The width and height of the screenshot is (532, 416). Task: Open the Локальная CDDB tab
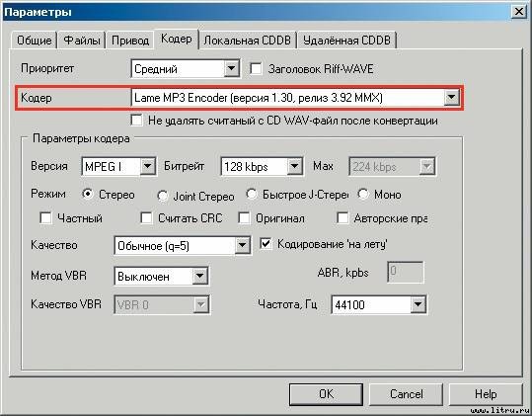[248, 41]
